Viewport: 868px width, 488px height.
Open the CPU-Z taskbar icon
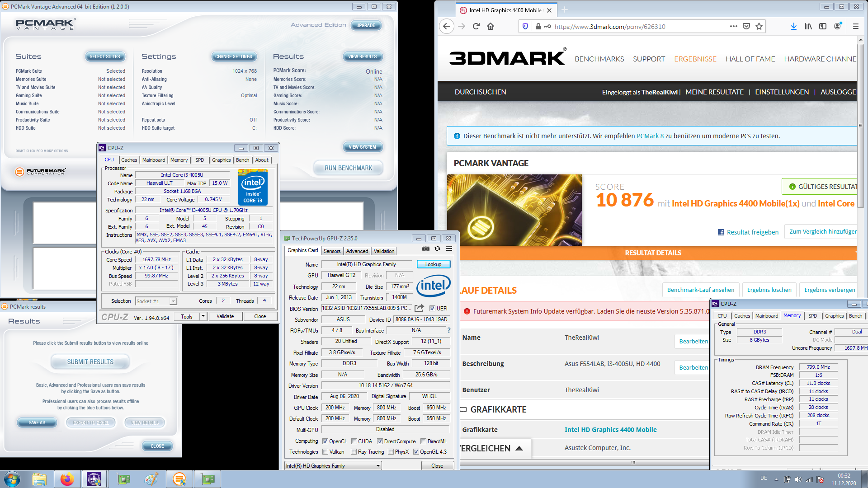pyautogui.click(x=94, y=479)
